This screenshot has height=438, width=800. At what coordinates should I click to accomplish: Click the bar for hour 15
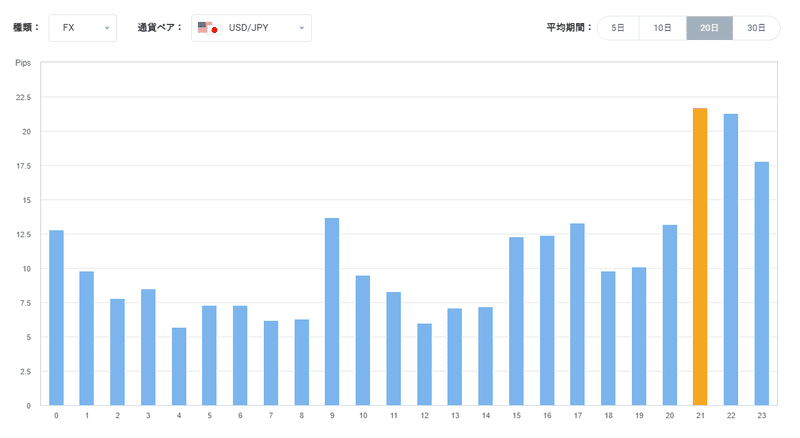(x=516, y=321)
